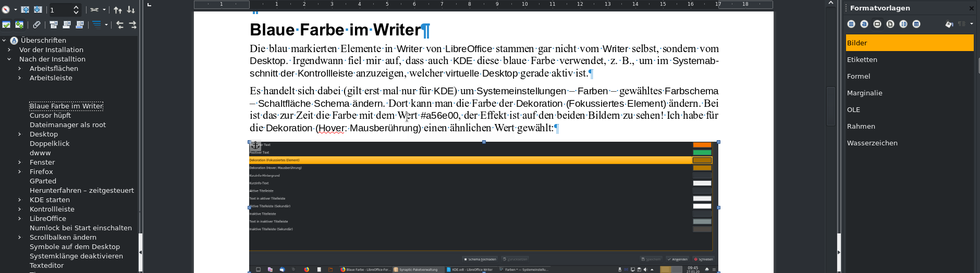
Task: Show paragraph styles in Formatvorlagen
Action: pos(851,24)
